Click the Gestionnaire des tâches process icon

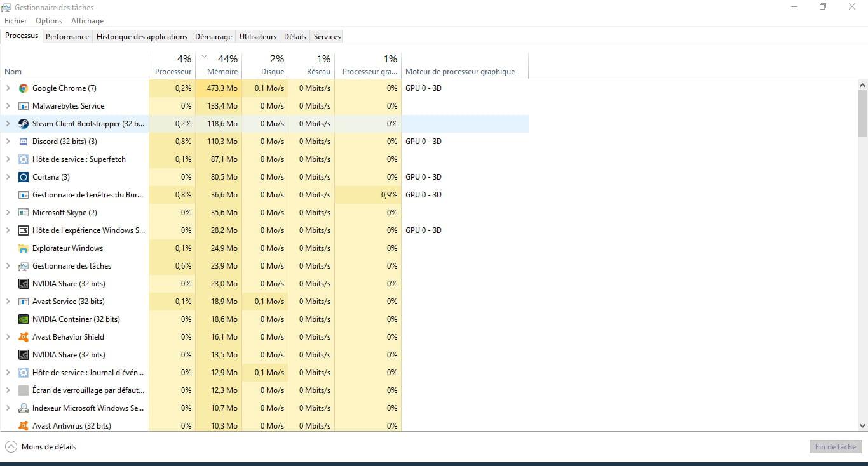click(24, 266)
